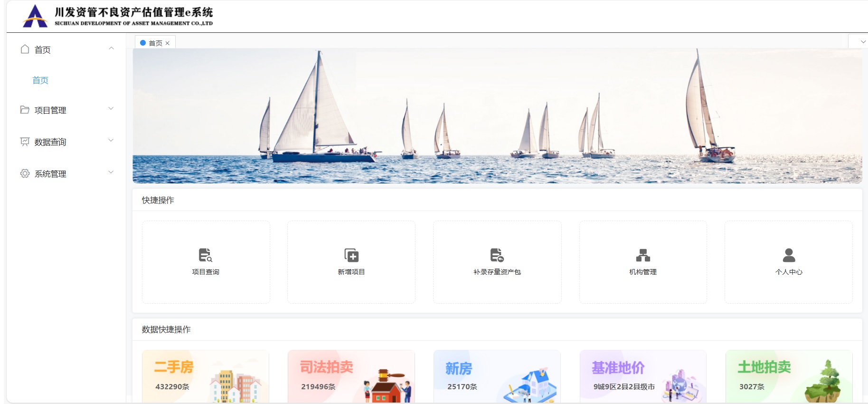Screen dimensions: 868x404
Task: Click the 系统管理 gear icon
Action: [25, 173]
